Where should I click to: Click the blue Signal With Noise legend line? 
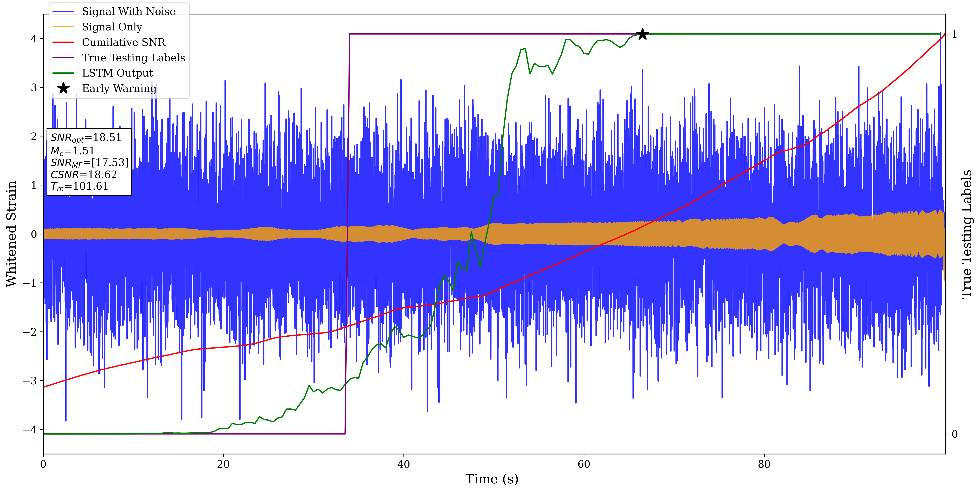click(x=63, y=11)
